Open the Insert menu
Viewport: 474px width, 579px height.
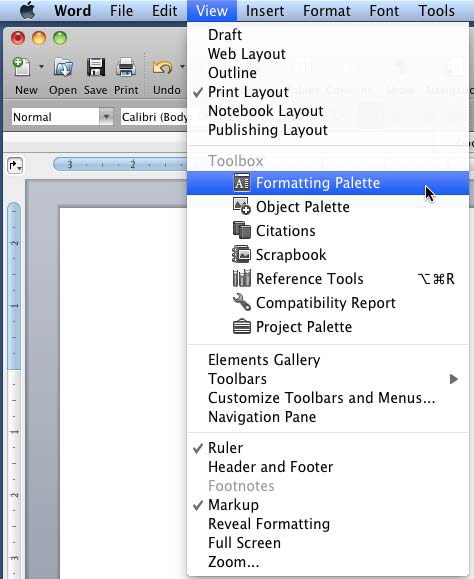point(265,10)
